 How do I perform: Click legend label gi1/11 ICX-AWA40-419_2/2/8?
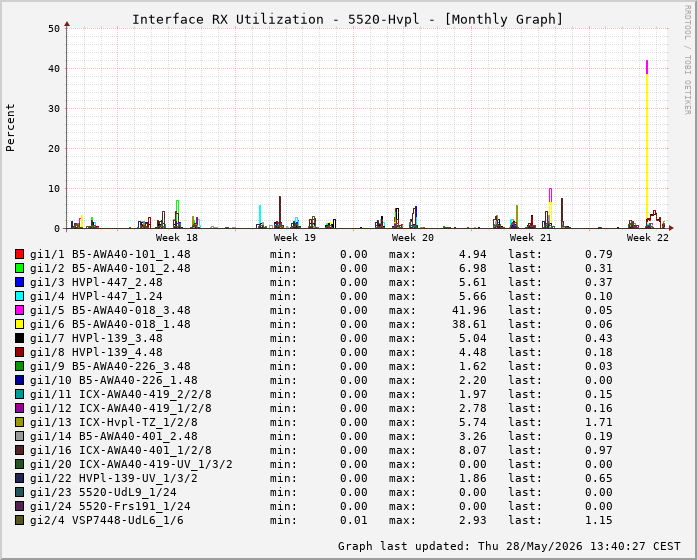point(121,394)
